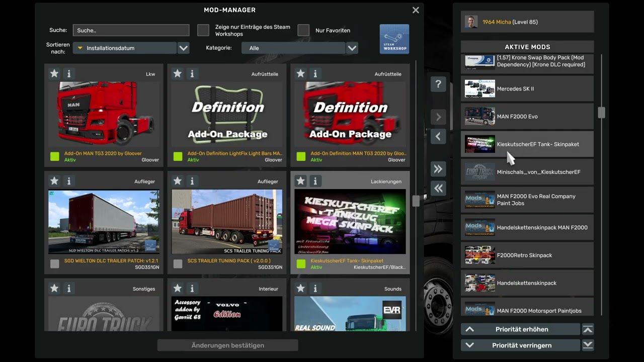This screenshot has width=644, height=362.
Task: Select F2000Retro Skinpack entry
Action: tap(527, 255)
